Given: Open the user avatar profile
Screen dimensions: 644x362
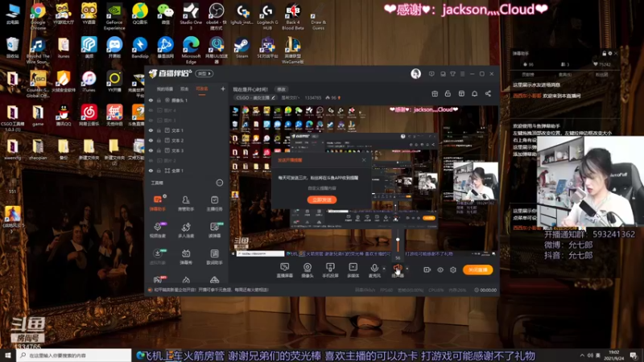Looking at the screenshot, I should coord(415,74).
